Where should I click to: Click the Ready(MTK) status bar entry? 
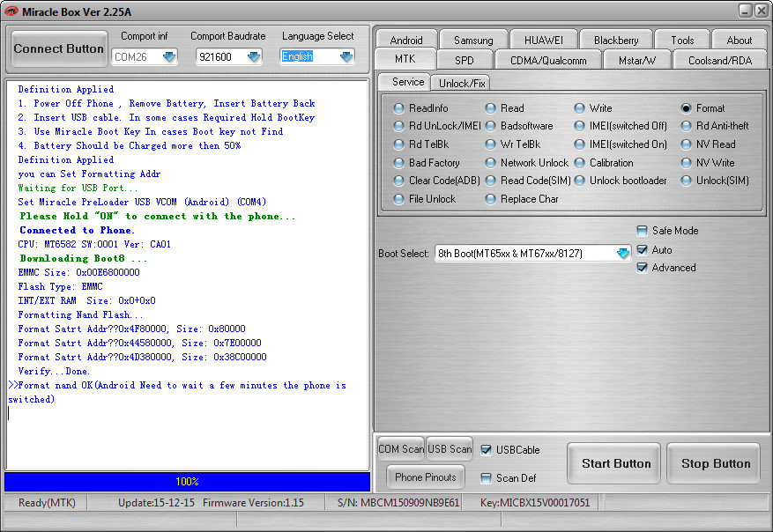click(x=47, y=502)
